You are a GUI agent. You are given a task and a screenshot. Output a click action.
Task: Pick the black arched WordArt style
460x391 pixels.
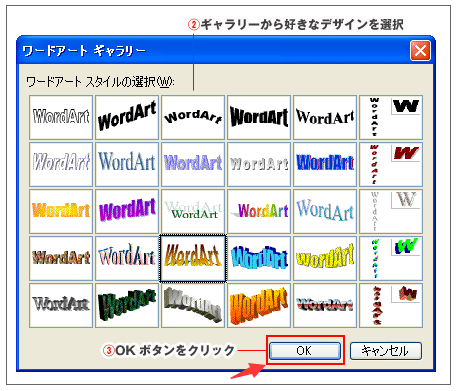[193, 117]
